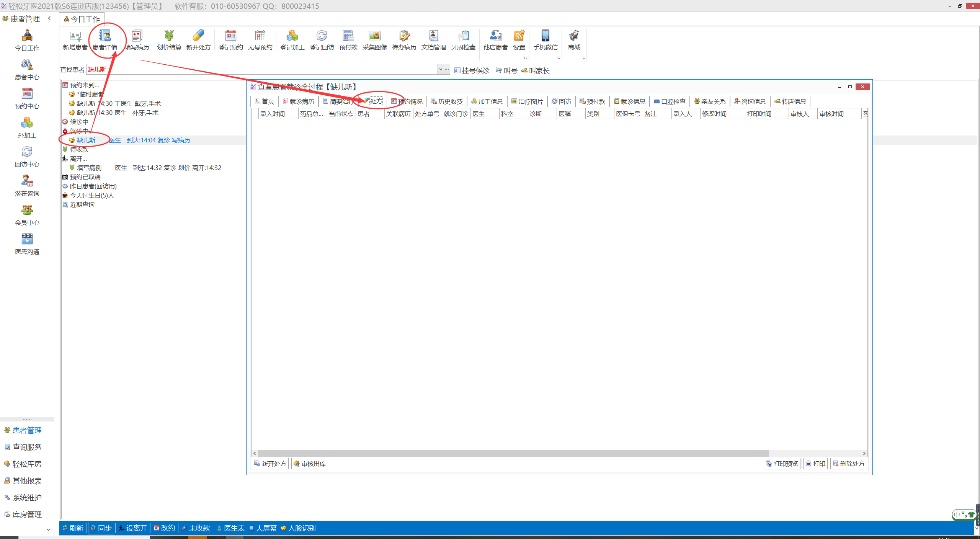Viewport: 980px width, 539px height.
Task: Click the 手机微信 phone icon
Action: [x=545, y=40]
